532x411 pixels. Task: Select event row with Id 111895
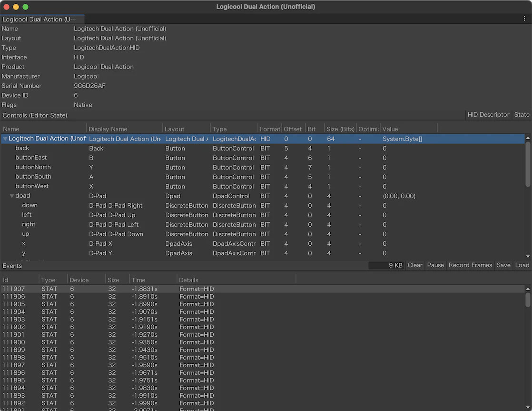coord(263,380)
